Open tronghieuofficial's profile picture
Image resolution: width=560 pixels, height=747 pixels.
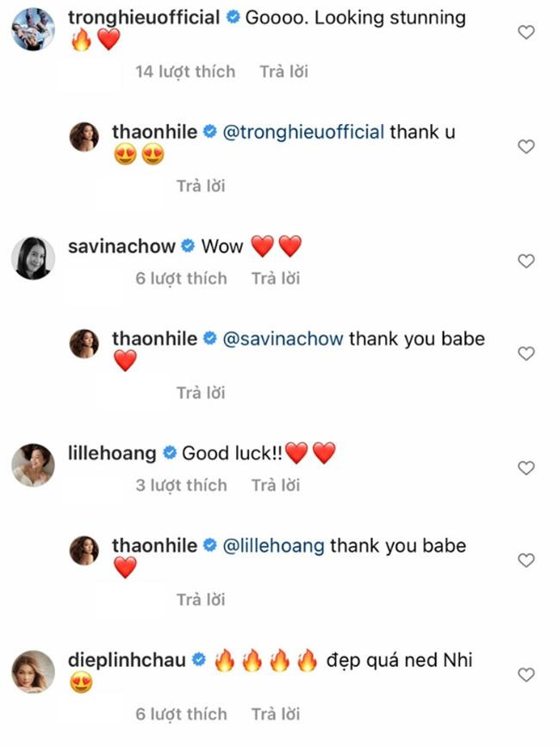(x=33, y=33)
